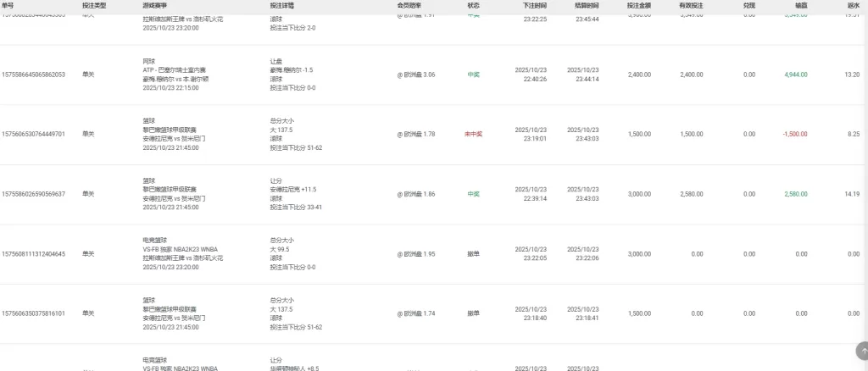Viewport: 868px width, 371px height.
Task: Click the 欧洲盘 3.06 odds cell
Action: click(416, 75)
